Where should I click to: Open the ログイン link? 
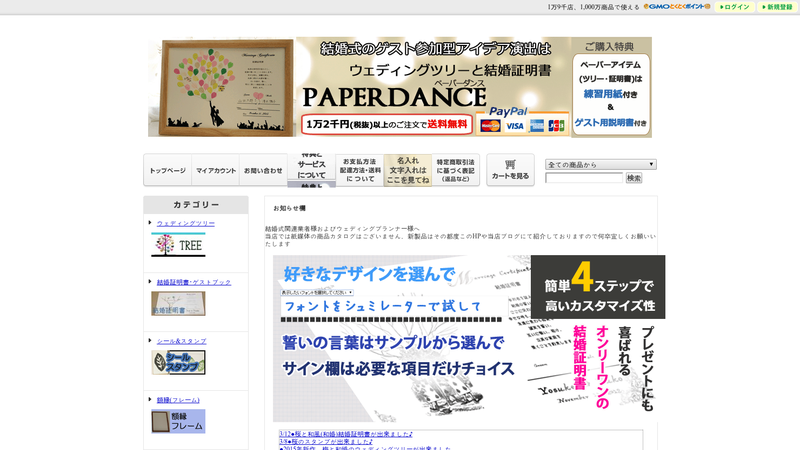coord(735,7)
